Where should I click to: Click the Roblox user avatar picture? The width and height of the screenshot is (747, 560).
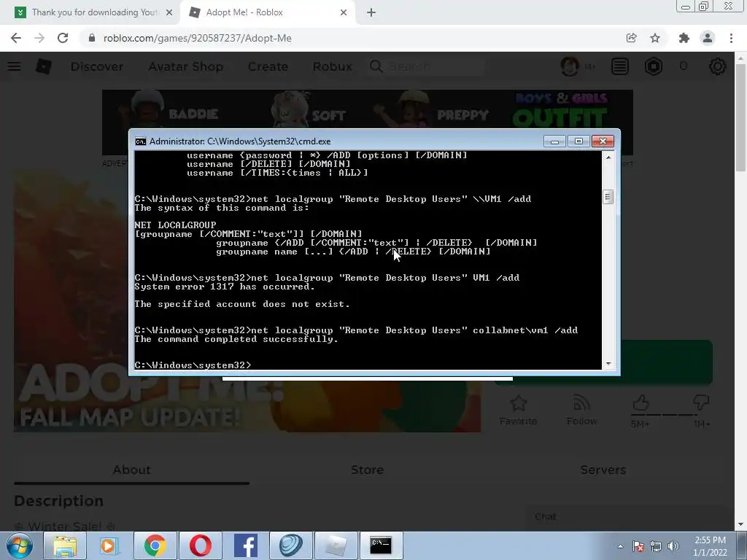coord(570,66)
